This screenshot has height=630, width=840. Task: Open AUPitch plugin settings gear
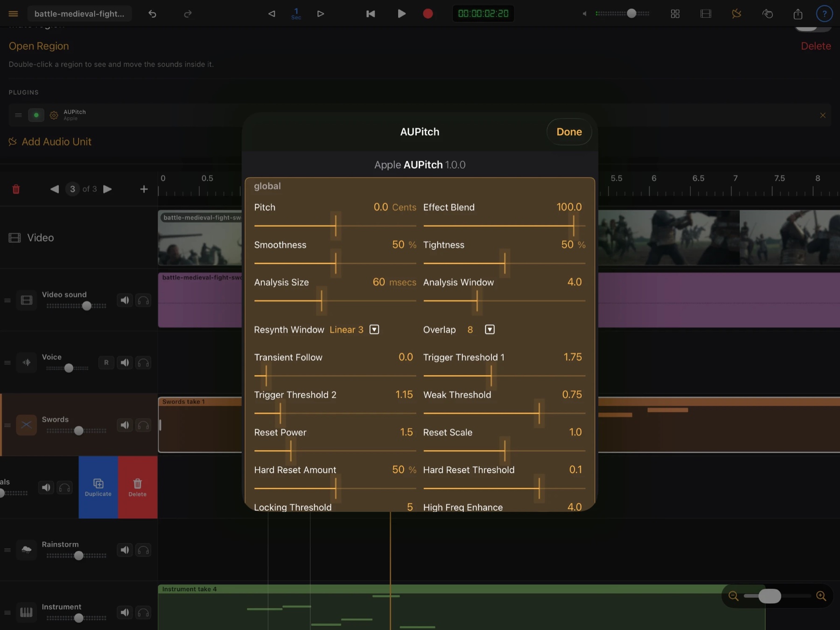pos(54,115)
